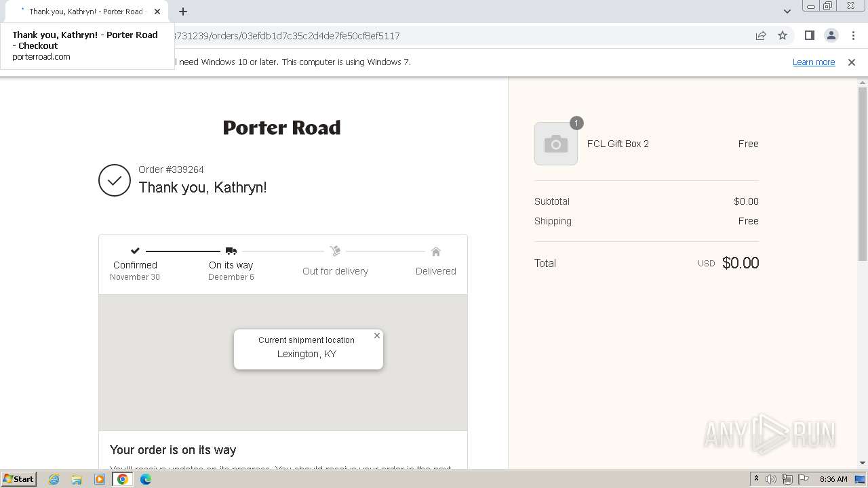This screenshot has width=868, height=488.
Task: Close the Porter Road checkout tab
Action: (x=157, y=12)
